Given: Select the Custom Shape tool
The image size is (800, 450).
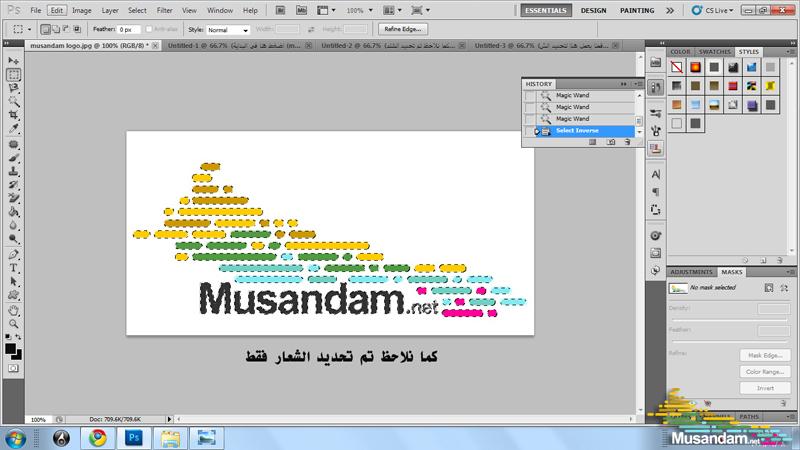Looking at the screenshot, I should click(x=13, y=295).
